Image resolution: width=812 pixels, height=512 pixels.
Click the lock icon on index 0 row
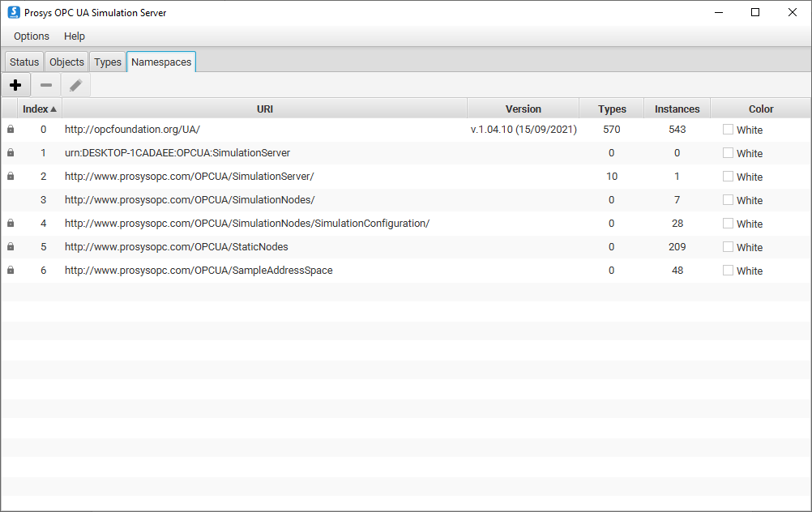(x=11, y=130)
